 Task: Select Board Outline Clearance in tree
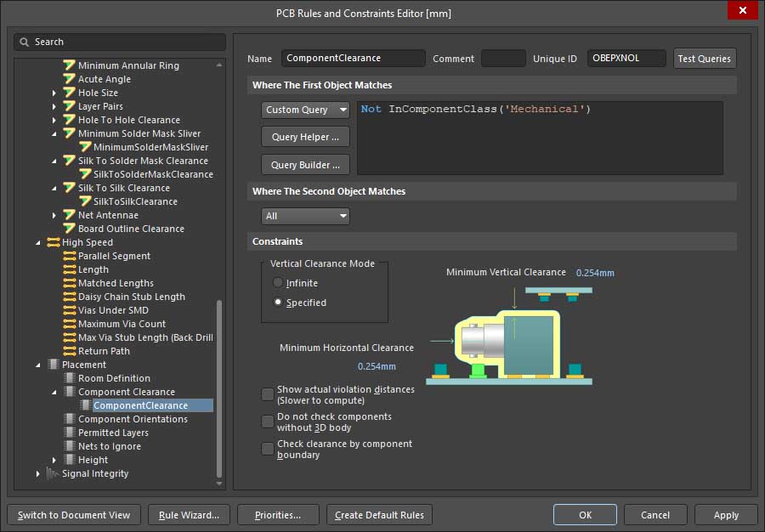click(x=131, y=229)
